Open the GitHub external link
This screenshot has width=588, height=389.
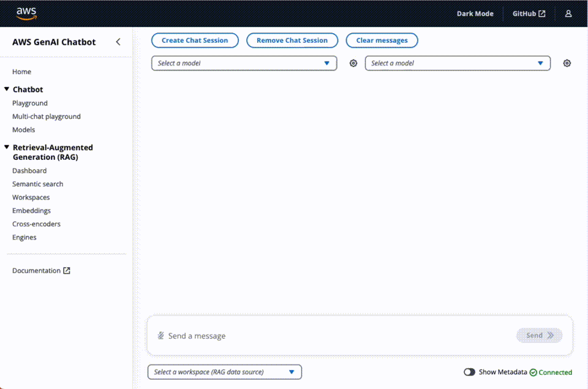click(x=529, y=13)
